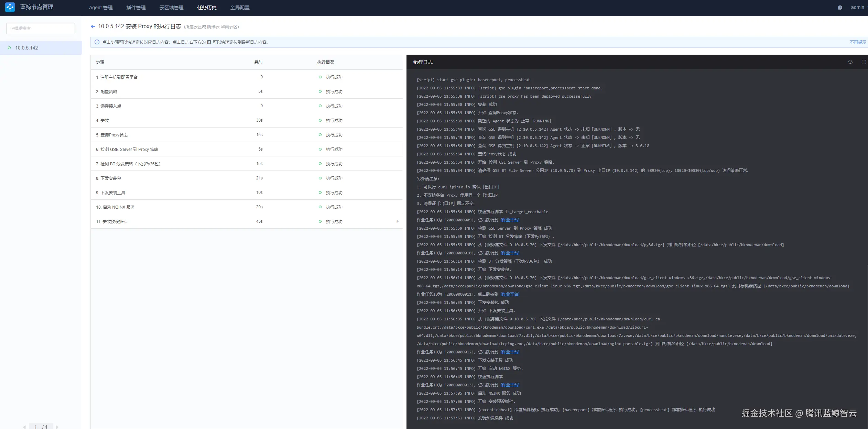Open 作业平台 link for job 20000000013
This screenshot has width=868, height=429.
point(510,385)
